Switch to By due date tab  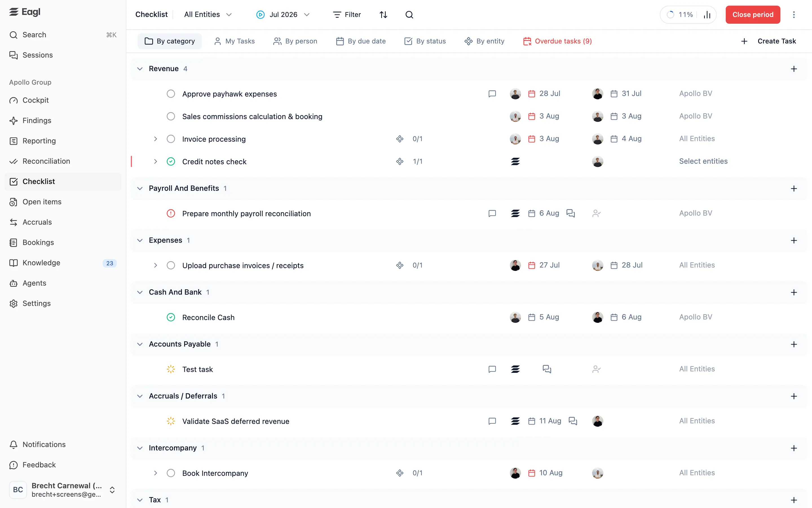point(361,41)
